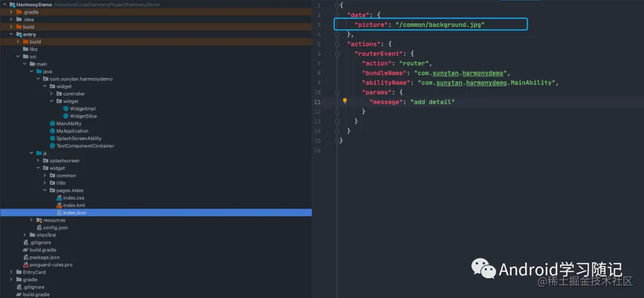Click the proguard-rules.pro file icon
This screenshot has height=298, width=644.
pos(26,265)
